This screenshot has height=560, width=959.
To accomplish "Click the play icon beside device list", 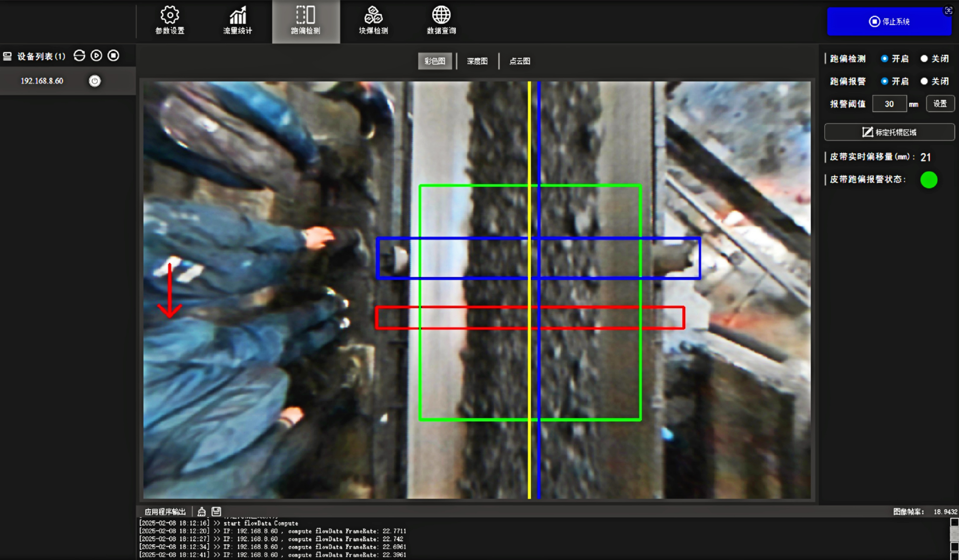I will [x=97, y=56].
